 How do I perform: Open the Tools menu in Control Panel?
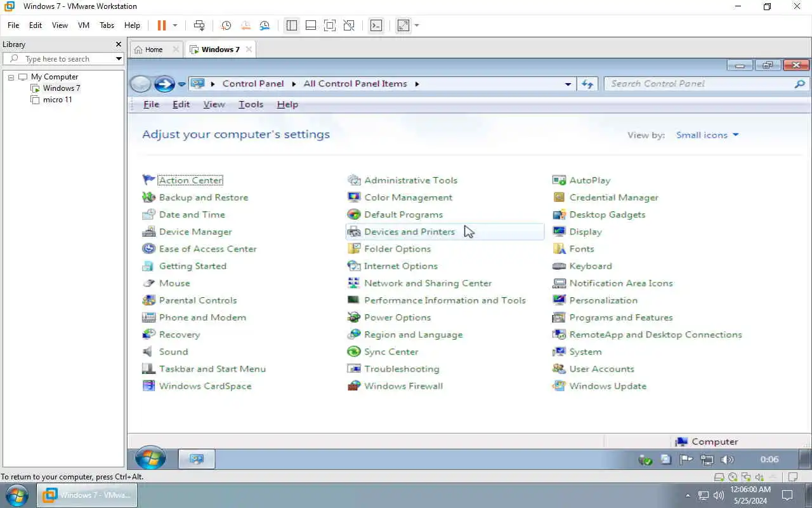pos(251,104)
